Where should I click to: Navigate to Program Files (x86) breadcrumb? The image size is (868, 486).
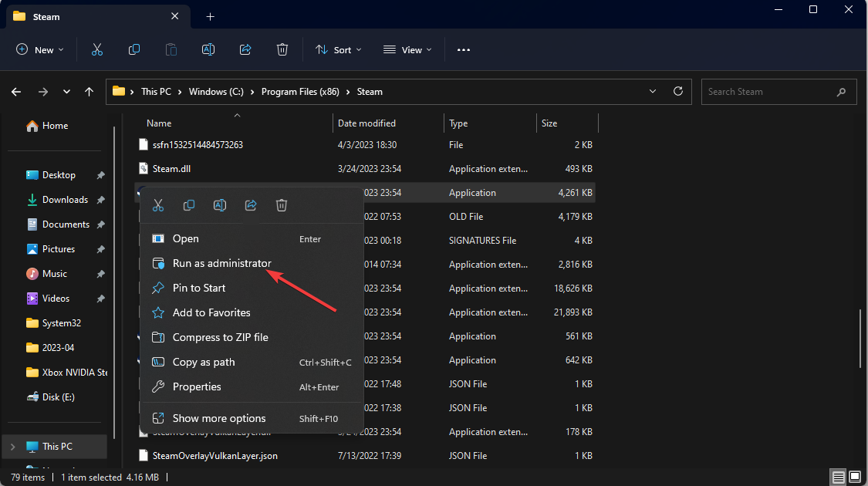(300, 92)
